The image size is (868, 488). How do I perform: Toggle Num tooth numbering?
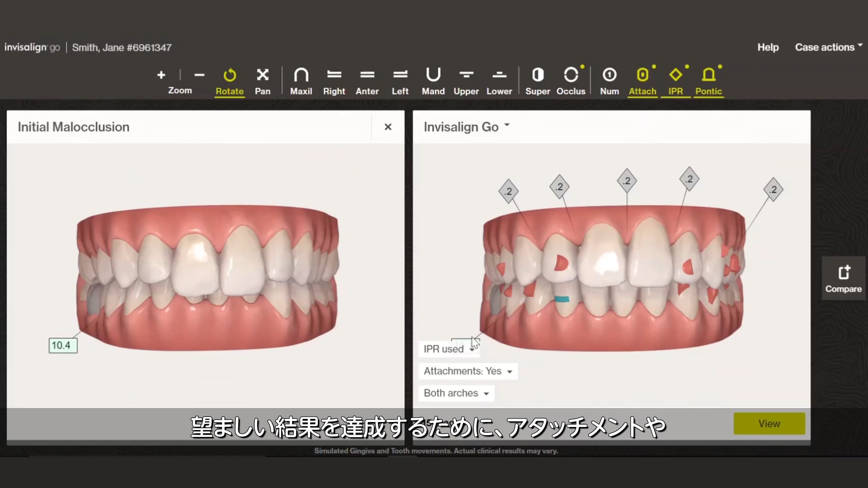click(x=609, y=81)
